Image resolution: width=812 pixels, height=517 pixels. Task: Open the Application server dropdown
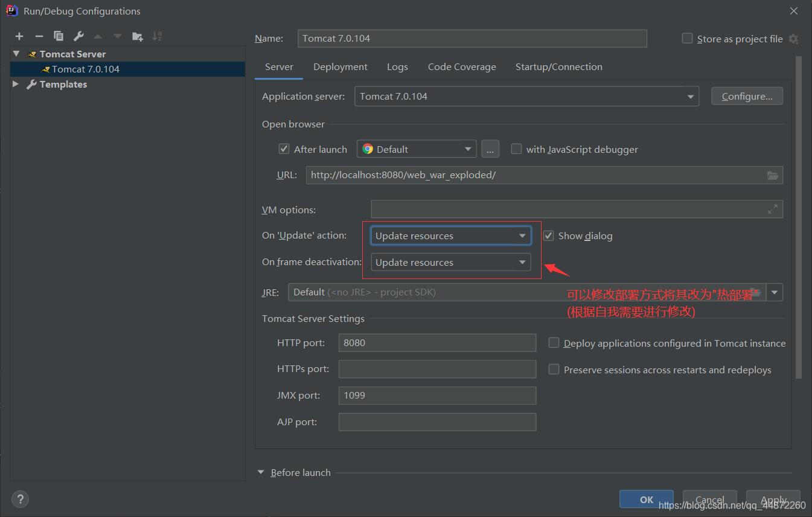526,97
